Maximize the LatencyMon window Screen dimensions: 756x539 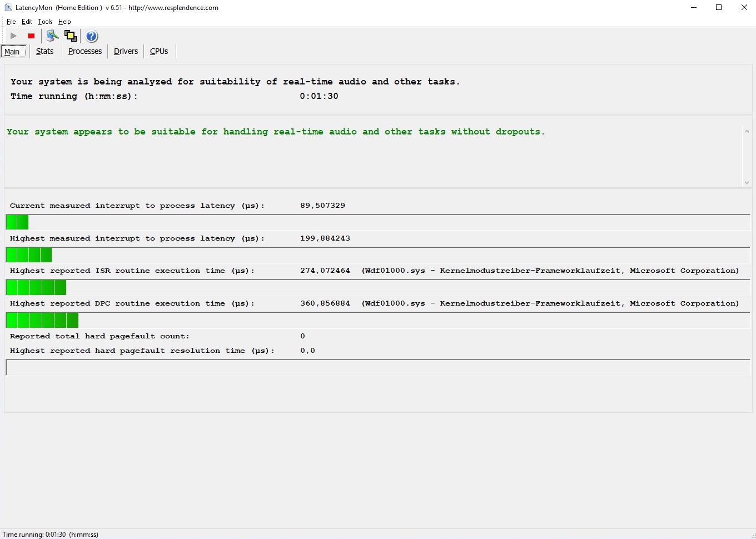719,8
